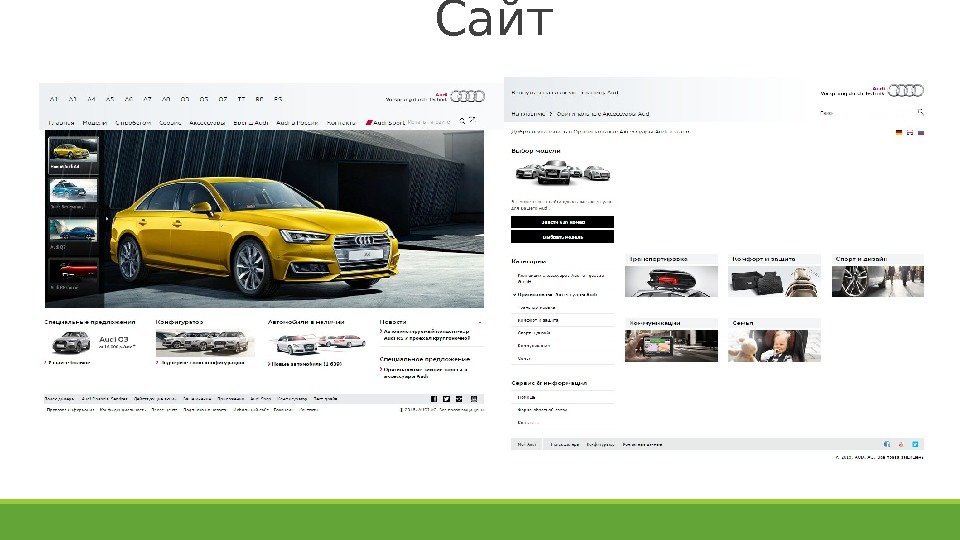Click the Audi rings logo on right accessories site
Image resolution: width=960 pixels, height=540 pixels.
click(906, 91)
